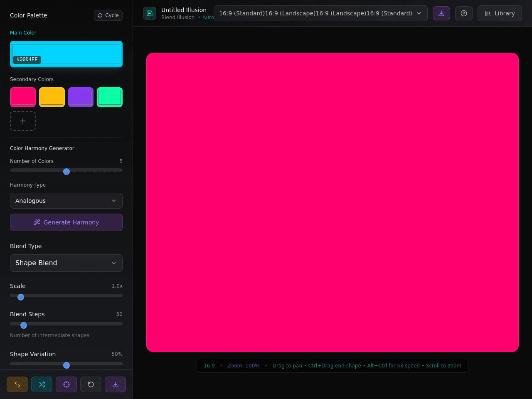The width and height of the screenshot is (532, 399).
Task: Click the pink illusion canvas area
Action: pyautogui.click(x=332, y=202)
